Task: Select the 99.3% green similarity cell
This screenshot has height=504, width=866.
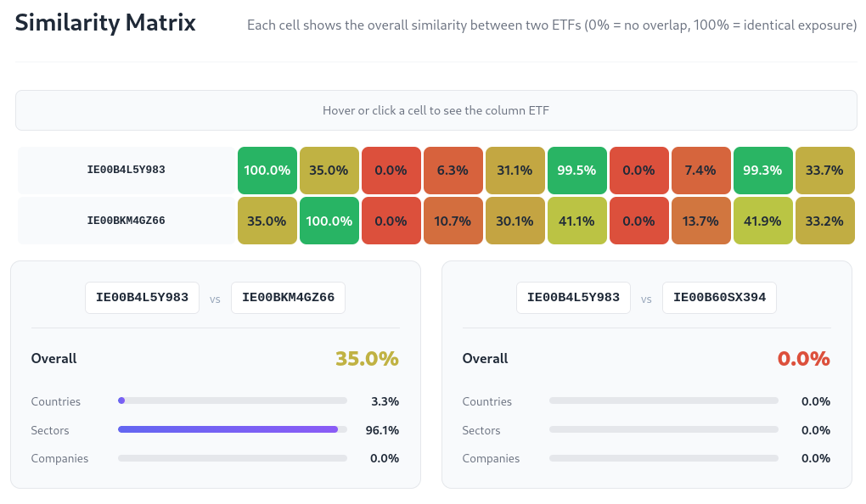Action: [762, 170]
